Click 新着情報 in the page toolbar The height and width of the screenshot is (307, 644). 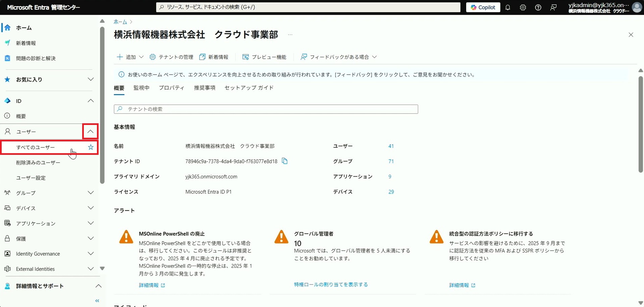(214, 57)
